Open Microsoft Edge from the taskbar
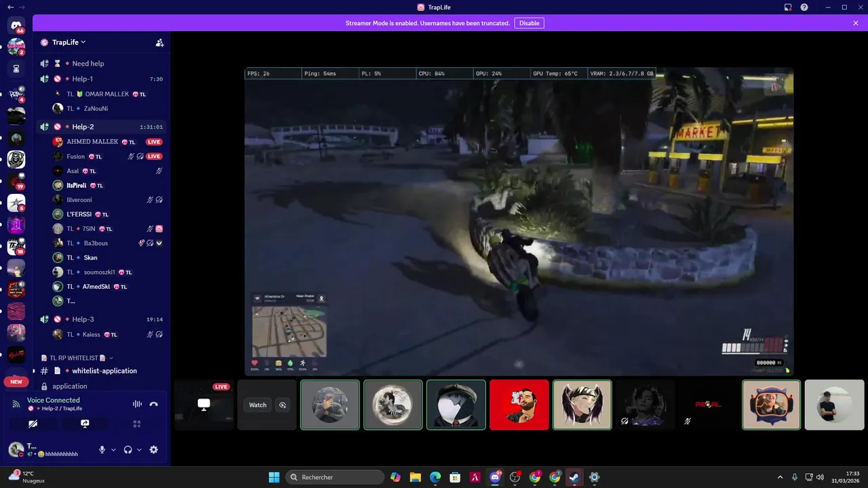Viewport: 868px width, 488px height. click(x=435, y=477)
